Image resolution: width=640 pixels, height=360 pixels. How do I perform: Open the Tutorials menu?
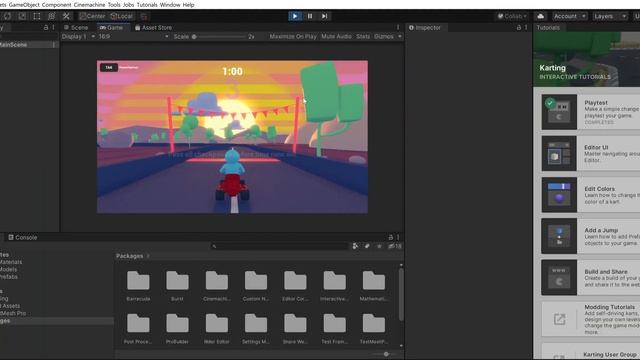coord(147,5)
